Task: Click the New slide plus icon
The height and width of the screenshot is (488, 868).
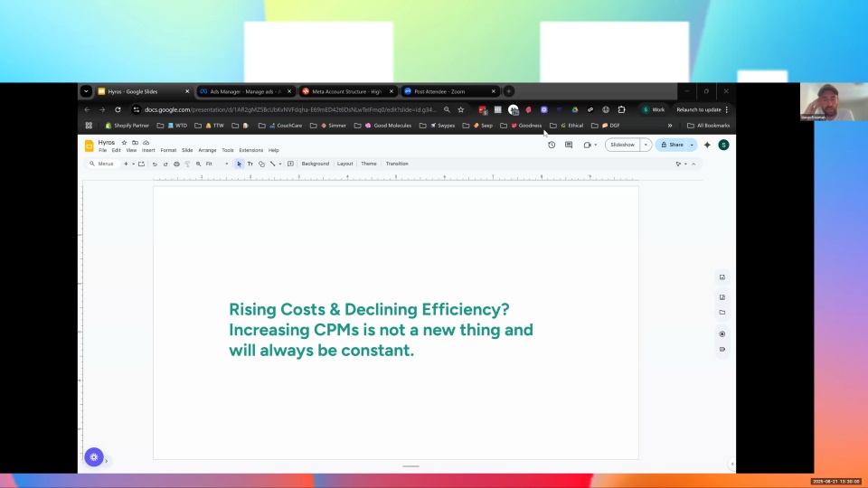Action: [x=126, y=164]
